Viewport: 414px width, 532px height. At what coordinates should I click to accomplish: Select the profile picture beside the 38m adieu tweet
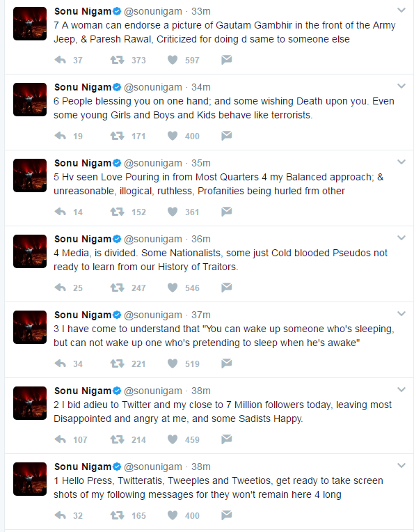click(30, 403)
